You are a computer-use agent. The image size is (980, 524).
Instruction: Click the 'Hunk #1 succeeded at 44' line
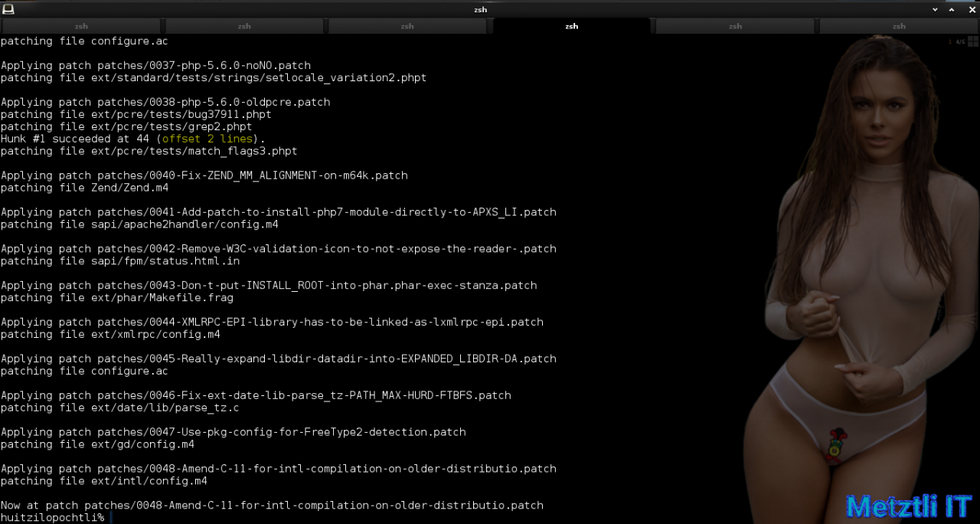point(133,139)
